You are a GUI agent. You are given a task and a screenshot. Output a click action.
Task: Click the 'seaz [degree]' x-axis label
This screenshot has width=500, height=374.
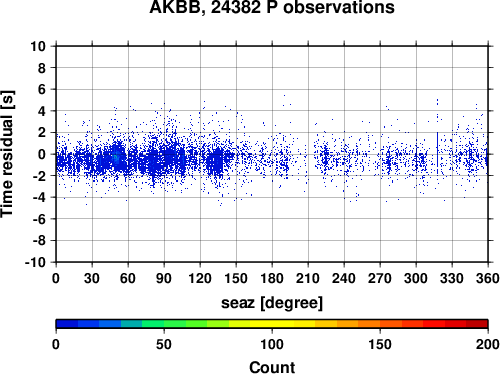[272, 303]
